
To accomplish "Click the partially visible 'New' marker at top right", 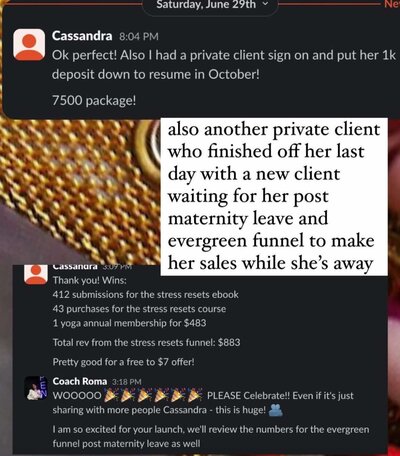I will pos(392,4).
